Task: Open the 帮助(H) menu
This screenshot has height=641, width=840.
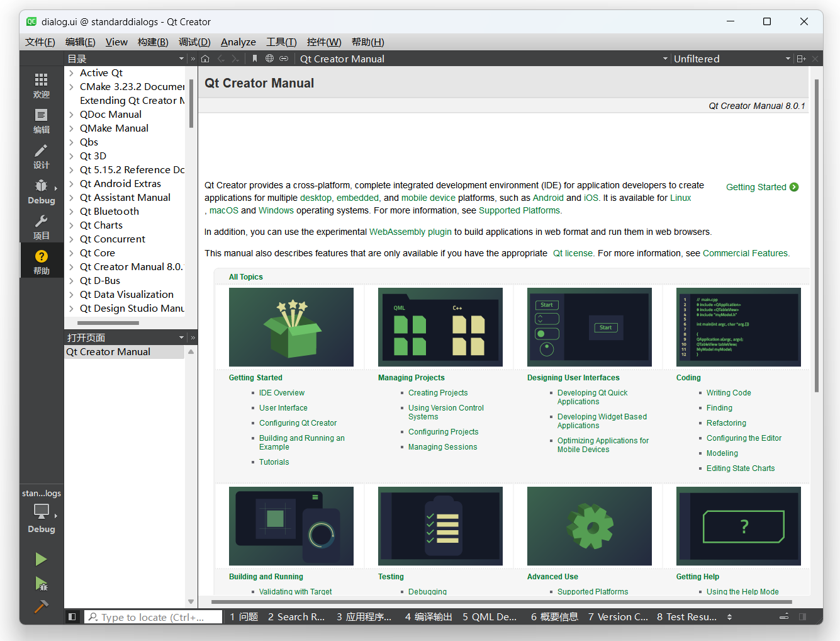Action: coord(368,42)
